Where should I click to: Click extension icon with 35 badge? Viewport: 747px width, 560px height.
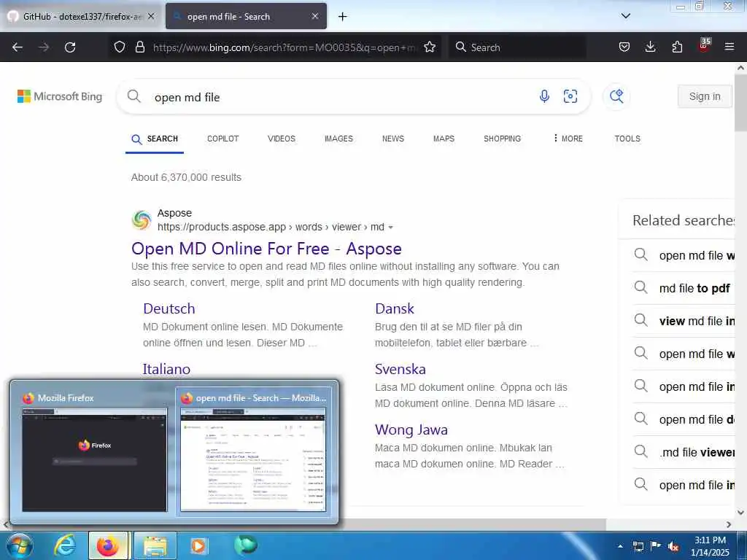coord(704,46)
